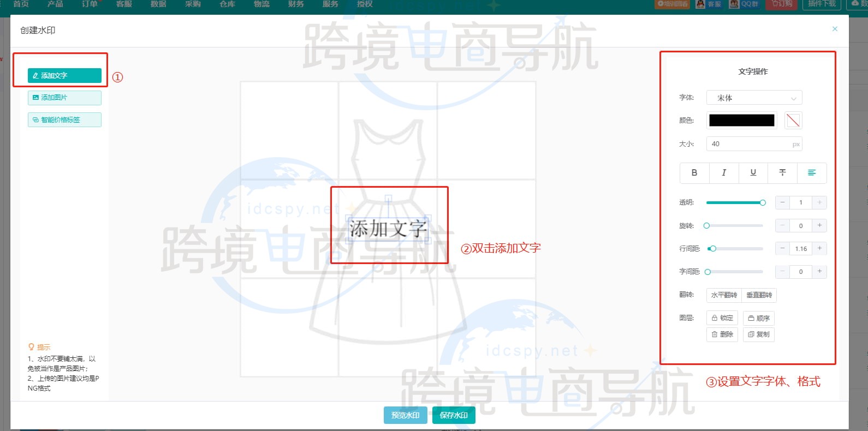This screenshot has height=431, width=868.
Task: Open the 物流 menu
Action: click(261, 4)
